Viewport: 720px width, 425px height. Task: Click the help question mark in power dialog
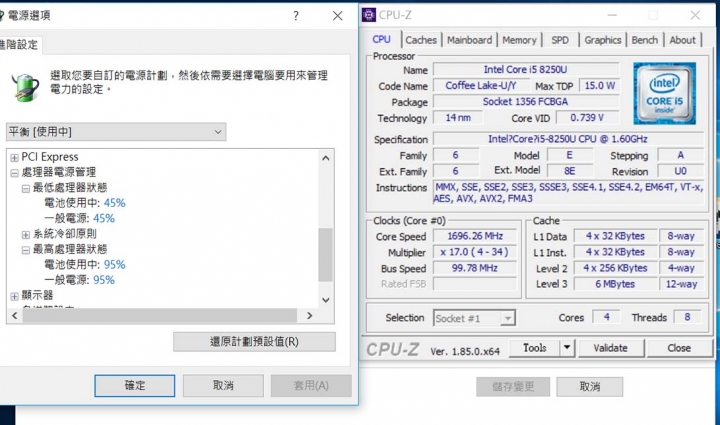click(296, 16)
